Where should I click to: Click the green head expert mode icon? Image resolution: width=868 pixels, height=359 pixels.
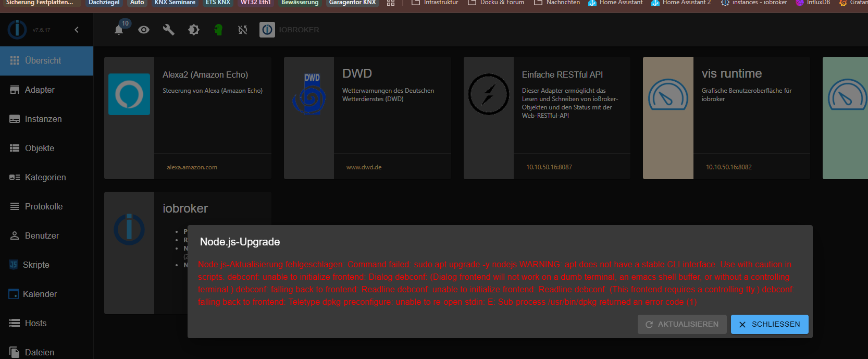(x=218, y=30)
